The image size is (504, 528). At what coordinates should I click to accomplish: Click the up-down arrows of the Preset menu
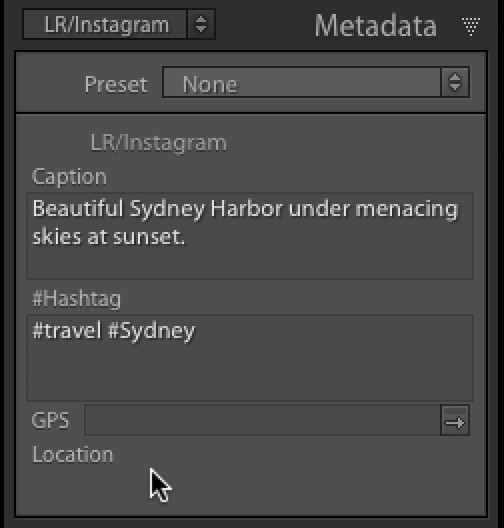[x=455, y=82]
